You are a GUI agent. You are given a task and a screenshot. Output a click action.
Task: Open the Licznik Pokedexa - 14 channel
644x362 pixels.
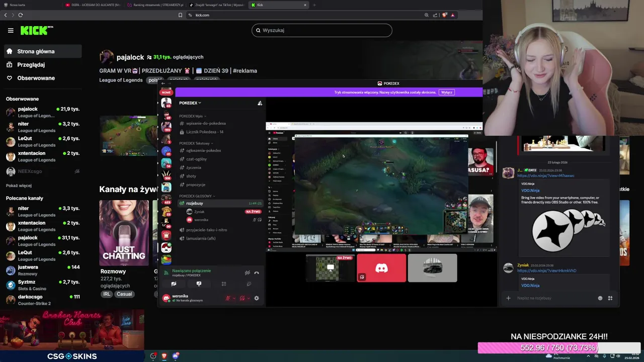click(219, 132)
